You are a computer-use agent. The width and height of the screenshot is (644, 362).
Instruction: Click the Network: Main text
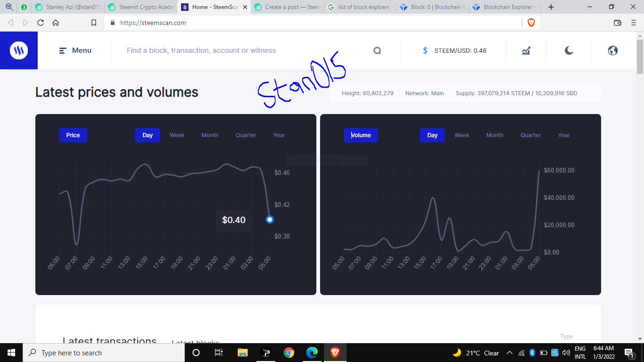[x=424, y=93]
